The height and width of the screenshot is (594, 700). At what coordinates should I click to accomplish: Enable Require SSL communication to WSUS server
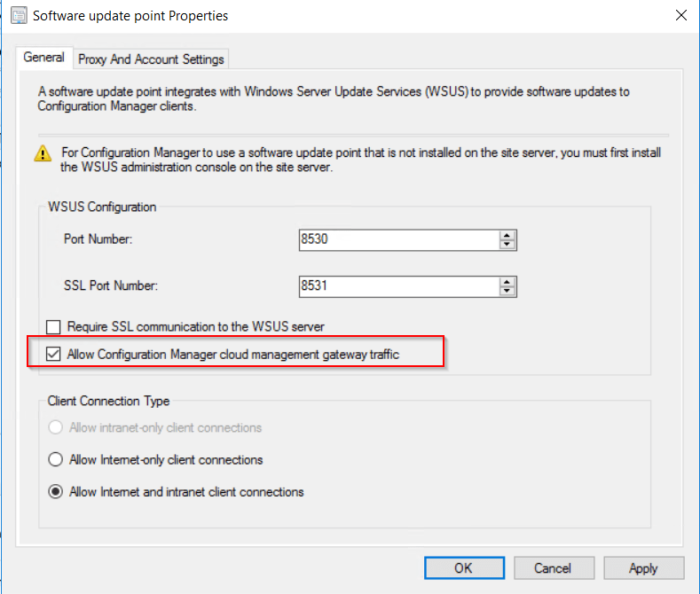click(x=55, y=327)
